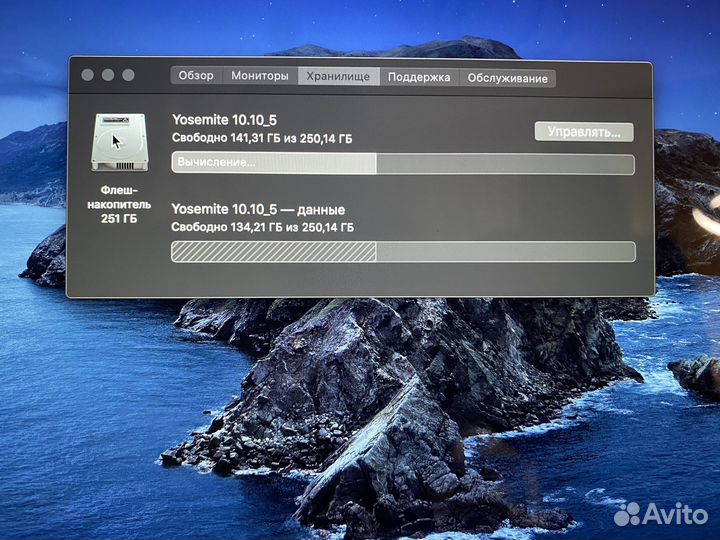The width and height of the screenshot is (720, 540).
Task: Open the Мониторы tab
Action: 260,76
